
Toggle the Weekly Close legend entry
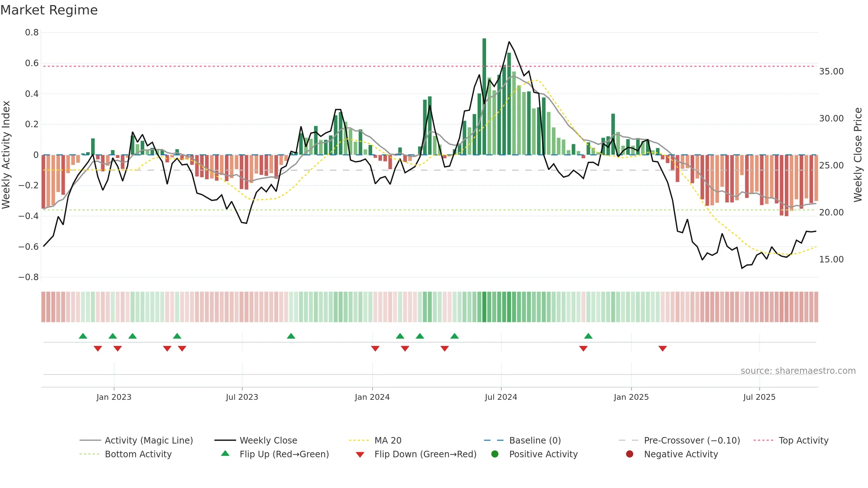coord(256,440)
